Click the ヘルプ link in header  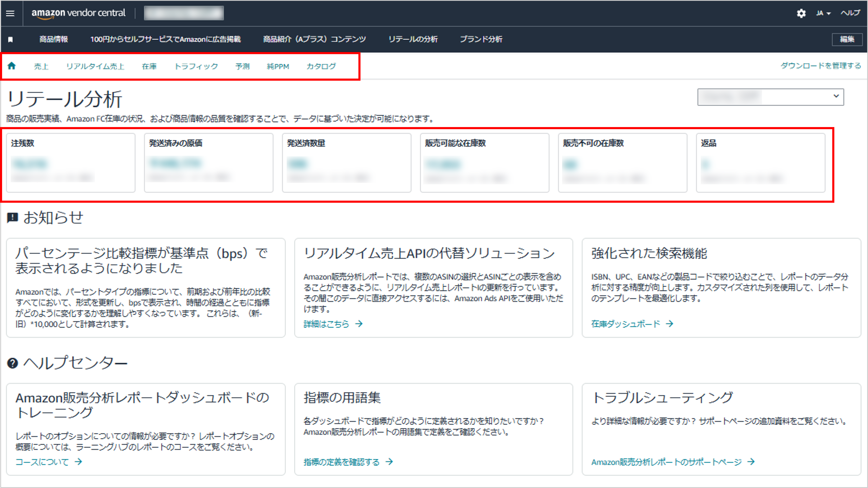pos(850,13)
